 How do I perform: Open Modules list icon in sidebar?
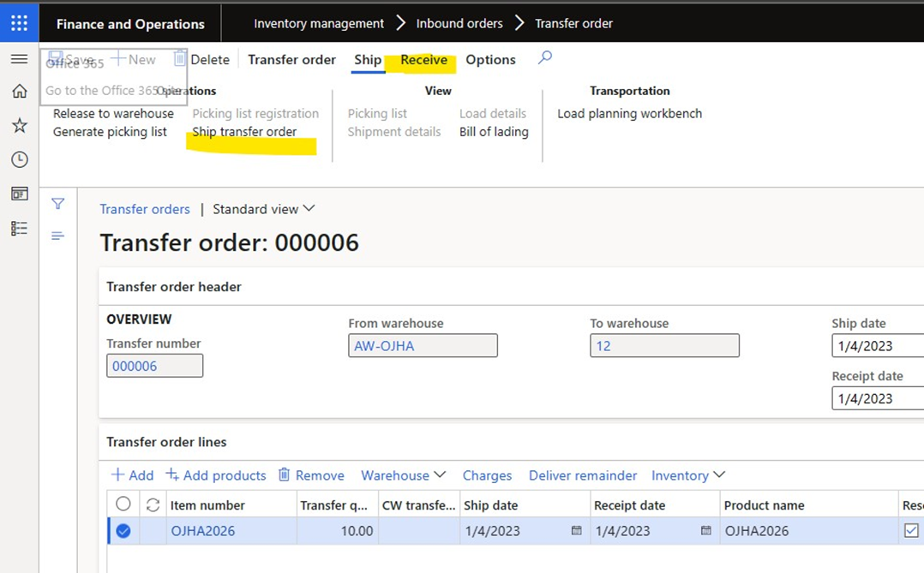pos(20,229)
